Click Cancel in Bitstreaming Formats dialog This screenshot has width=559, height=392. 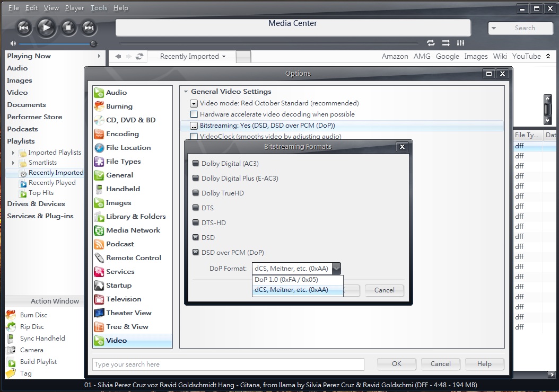pos(384,290)
